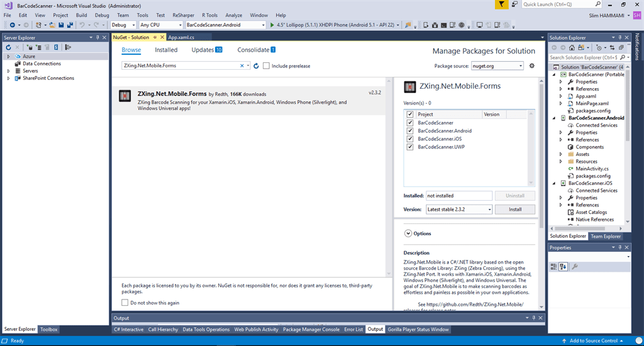Viewport: 644px width, 346px height.
Task: Uncheck the BarCodeScanner.Android project checkbox
Action: [410, 131]
